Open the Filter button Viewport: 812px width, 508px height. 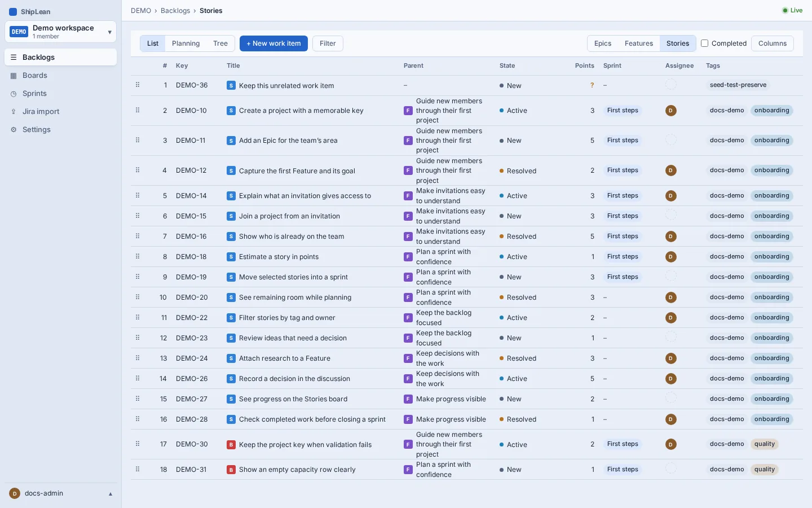tap(328, 43)
